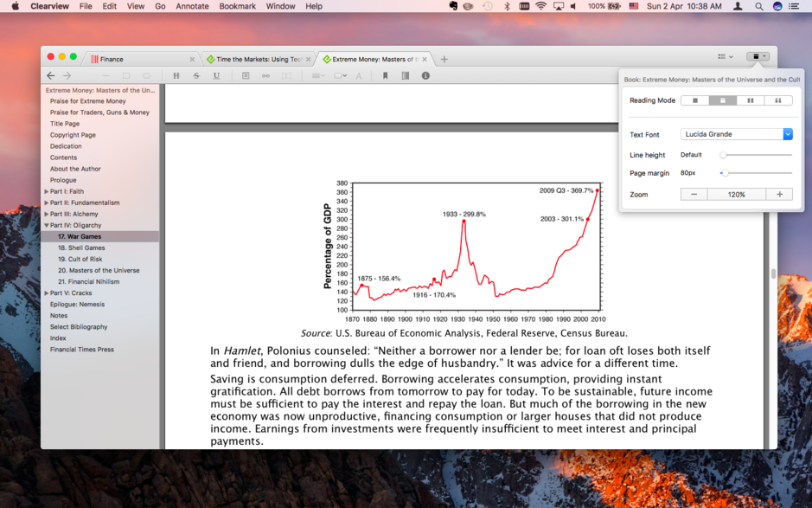This screenshot has width=812, height=508.
Task: Click the Bookmark flag icon
Action: pyautogui.click(x=387, y=75)
